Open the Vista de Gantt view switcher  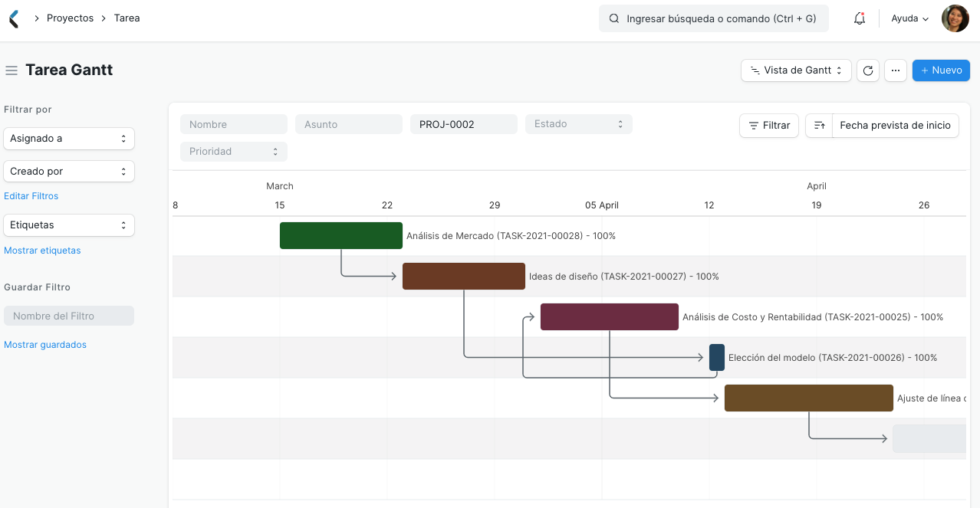pyautogui.click(x=796, y=70)
